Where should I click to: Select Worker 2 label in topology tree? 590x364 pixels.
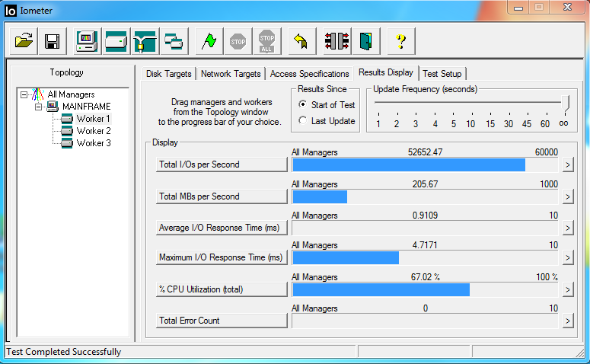pos(94,131)
